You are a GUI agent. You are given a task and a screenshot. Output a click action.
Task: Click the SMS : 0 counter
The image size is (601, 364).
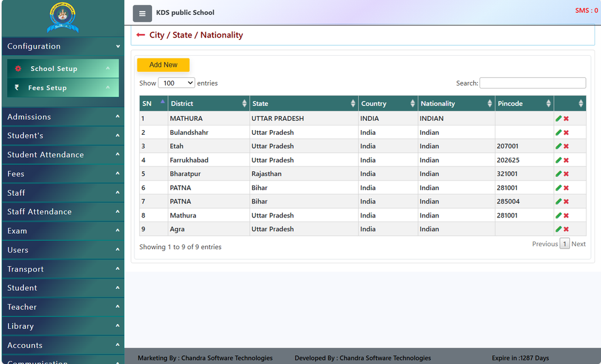586,11
